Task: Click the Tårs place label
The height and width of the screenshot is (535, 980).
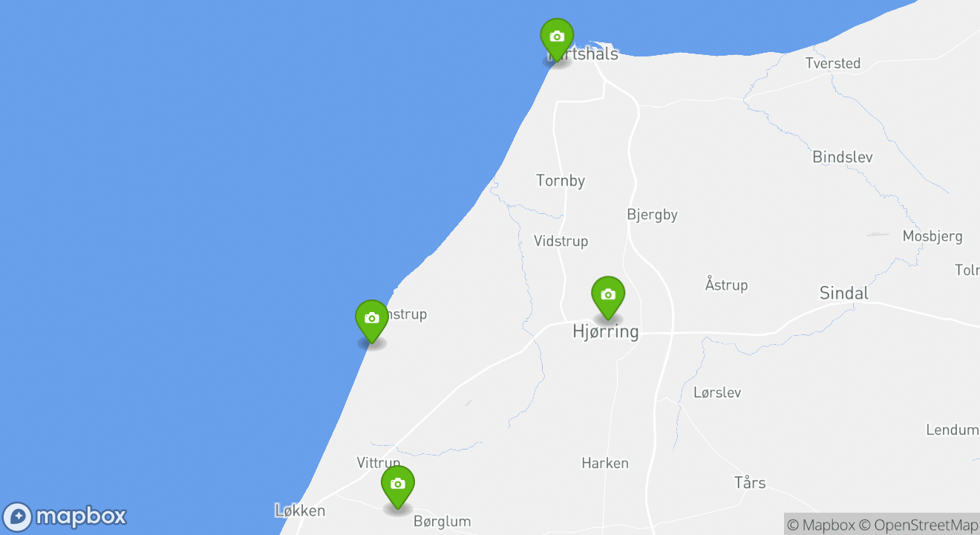Action: (x=750, y=482)
